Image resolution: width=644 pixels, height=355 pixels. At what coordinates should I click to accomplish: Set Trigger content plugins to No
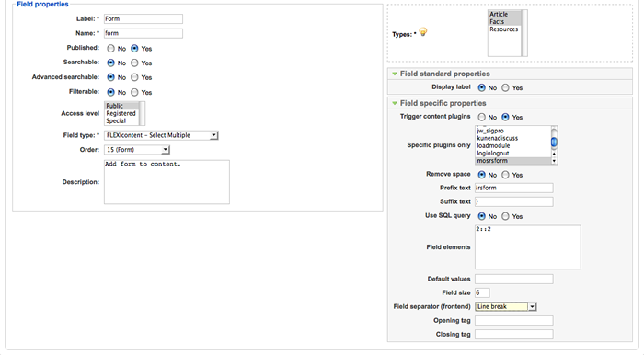pos(481,117)
